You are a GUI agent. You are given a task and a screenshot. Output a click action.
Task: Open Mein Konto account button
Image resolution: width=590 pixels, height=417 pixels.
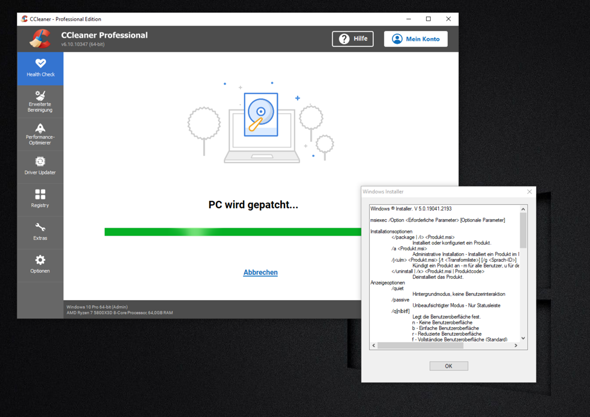[x=415, y=39]
